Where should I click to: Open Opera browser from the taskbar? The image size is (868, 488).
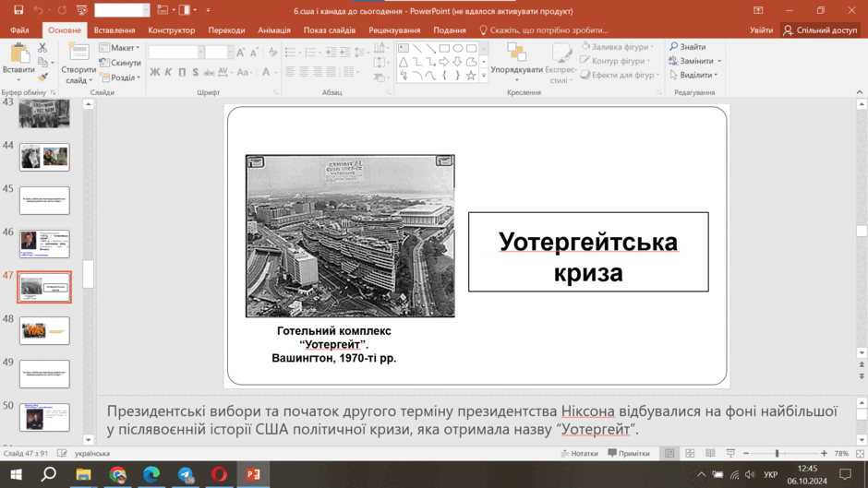219,475
